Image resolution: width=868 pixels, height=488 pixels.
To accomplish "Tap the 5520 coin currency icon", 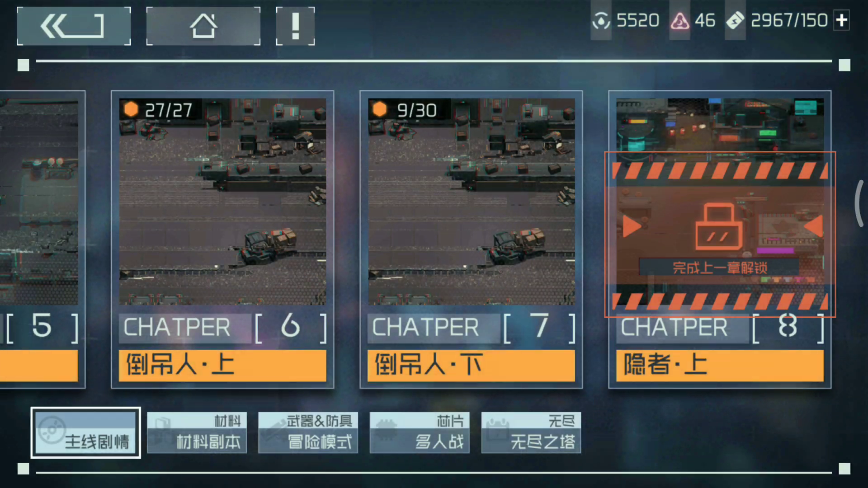I will point(601,21).
